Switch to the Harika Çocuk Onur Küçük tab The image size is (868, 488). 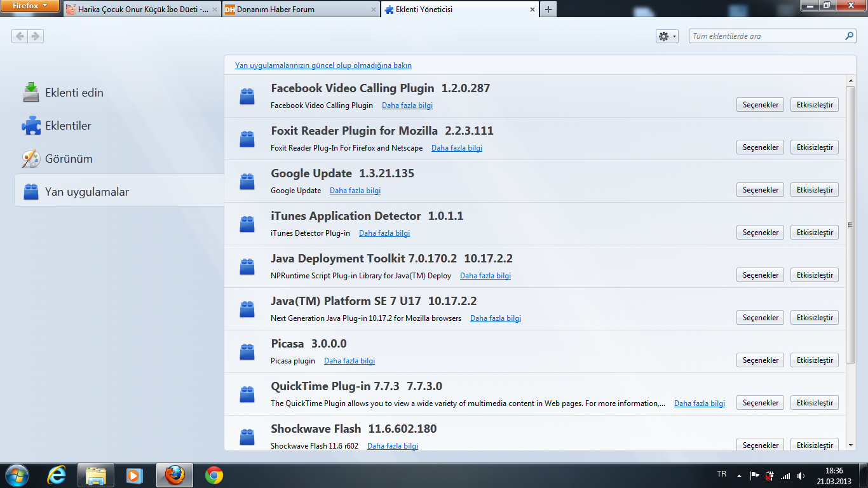[142, 10]
